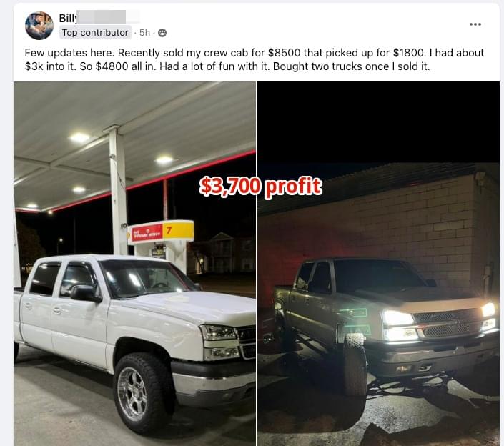504x446 pixels.
Task: Click the white truck's chrome front wheel
Action: click(x=132, y=394)
